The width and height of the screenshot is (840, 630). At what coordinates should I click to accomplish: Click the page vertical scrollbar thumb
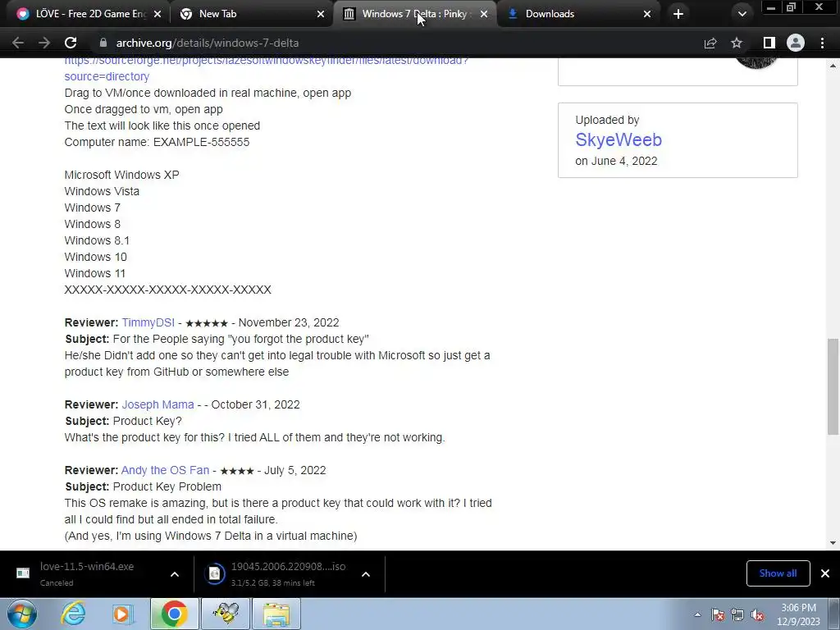pyautogui.click(x=833, y=386)
